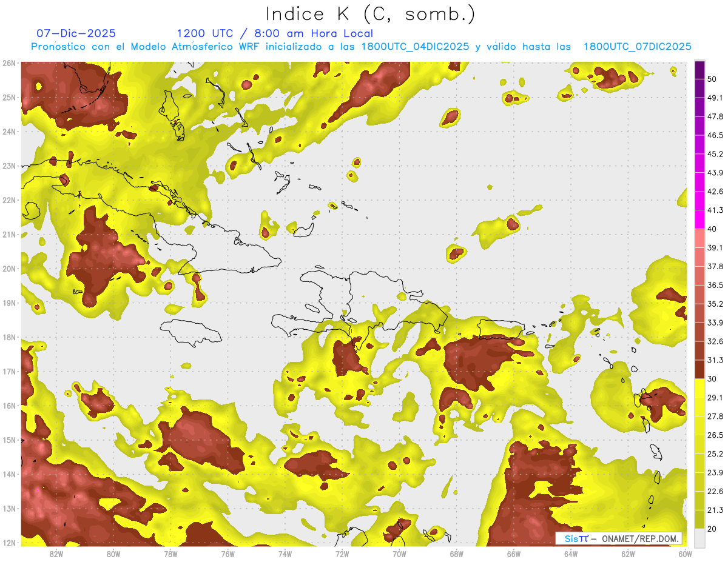728x562 pixels.
Task: Select the "31.3" color scale value
Action: [715, 360]
